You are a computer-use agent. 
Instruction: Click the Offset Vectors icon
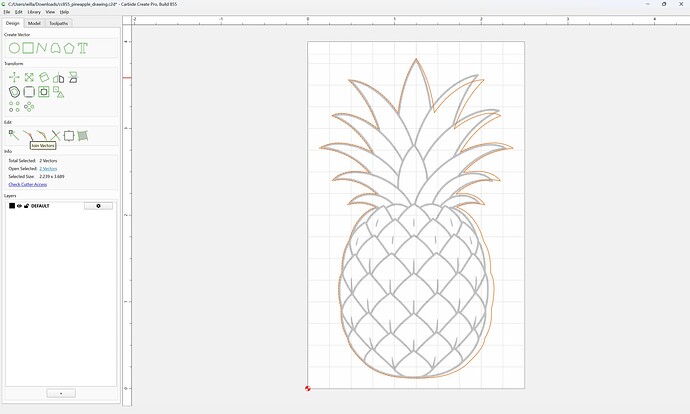(14, 92)
